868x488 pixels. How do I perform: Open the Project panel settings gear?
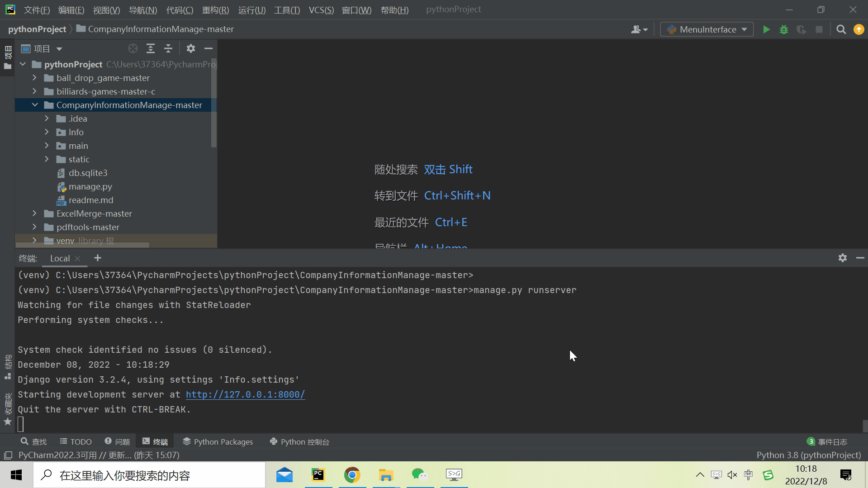click(x=191, y=48)
